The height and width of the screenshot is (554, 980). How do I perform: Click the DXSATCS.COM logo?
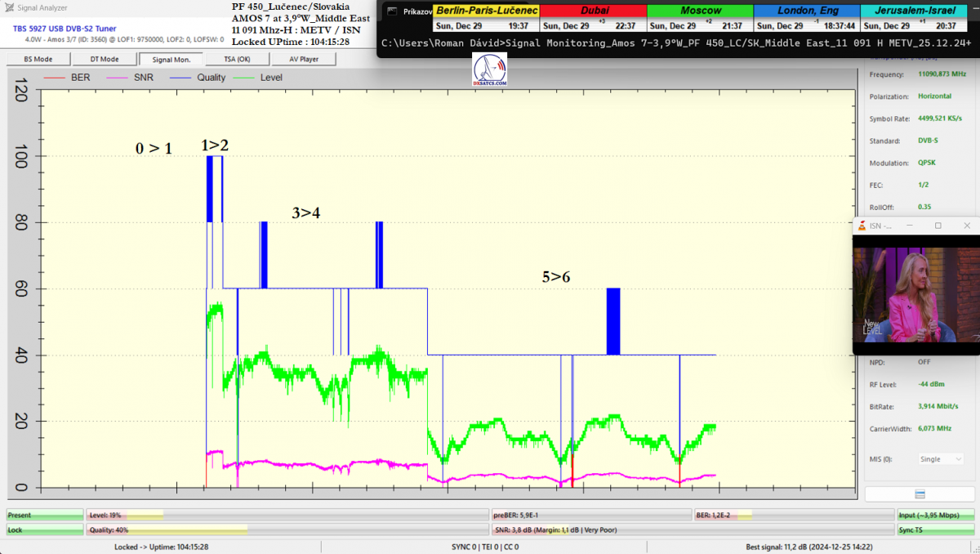tap(490, 70)
